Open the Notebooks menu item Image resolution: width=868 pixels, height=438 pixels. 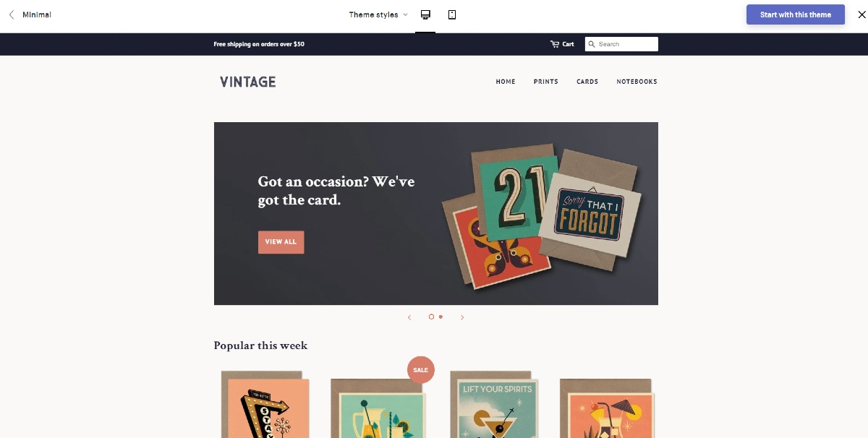click(637, 82)
